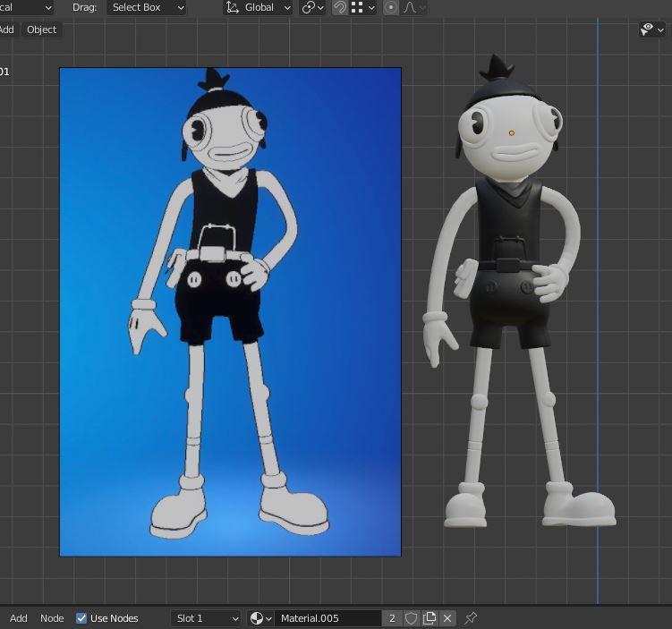Screen dimensions: 672x629
Task: Click the Material.005 name field
Action: pyautogui.click(x=327, y=618)
